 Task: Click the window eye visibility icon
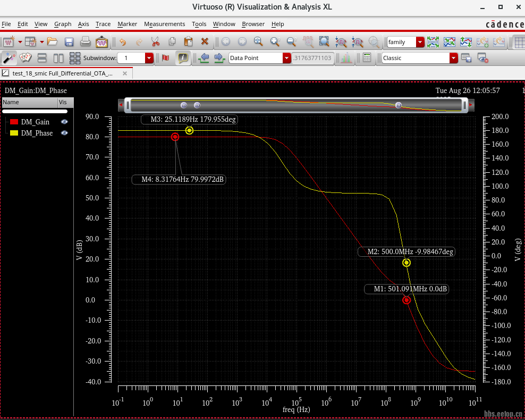(483, 58)
